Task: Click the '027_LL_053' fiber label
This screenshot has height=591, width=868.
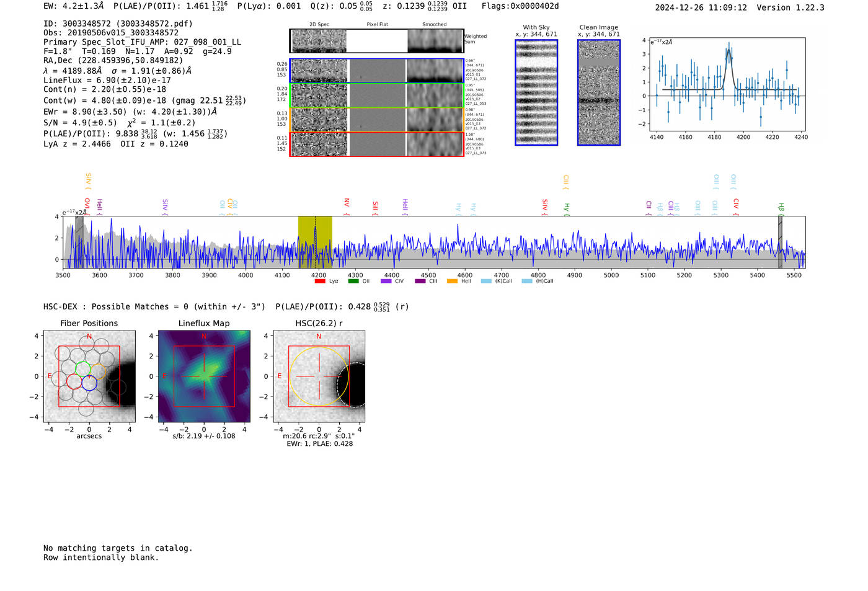Action: tap(476, 104)
